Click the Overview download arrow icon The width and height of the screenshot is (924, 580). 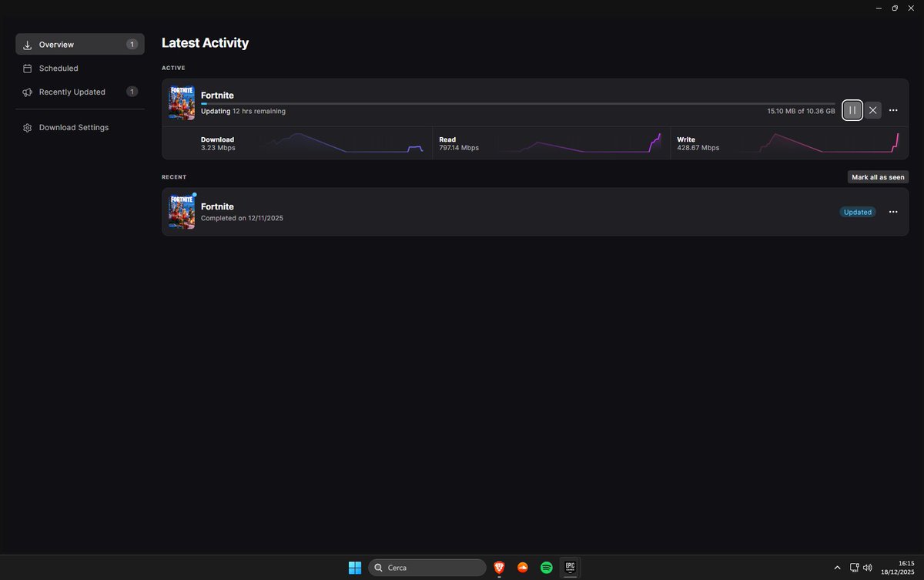(x=28, y=44)
